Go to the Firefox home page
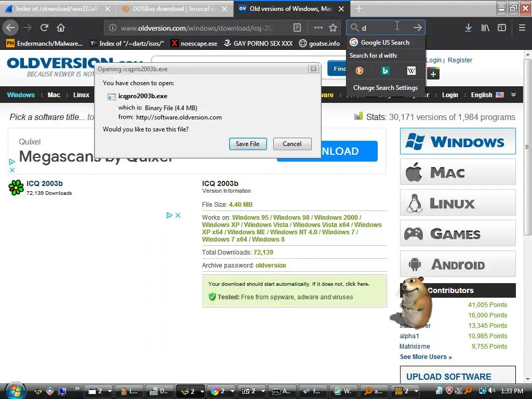 (x=61, y=28)
